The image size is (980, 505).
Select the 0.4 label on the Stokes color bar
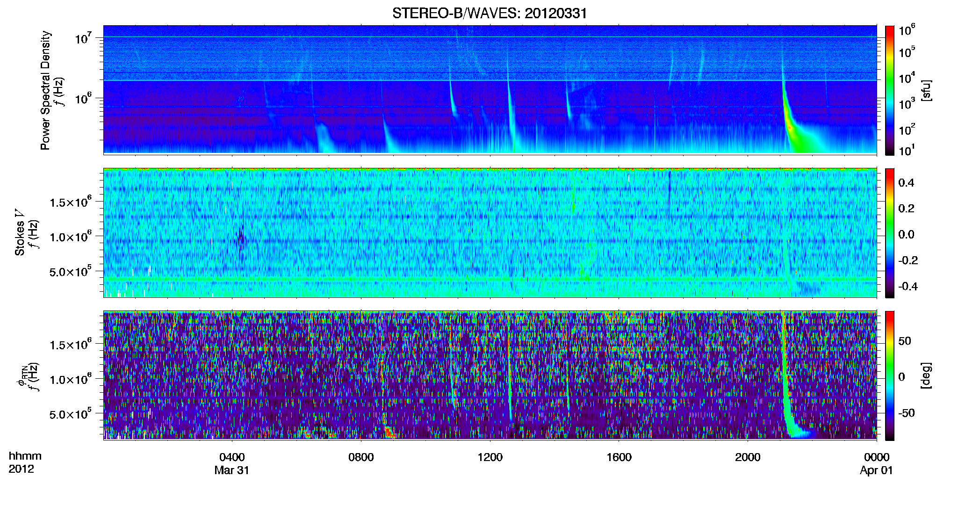[x=906, y=183]
